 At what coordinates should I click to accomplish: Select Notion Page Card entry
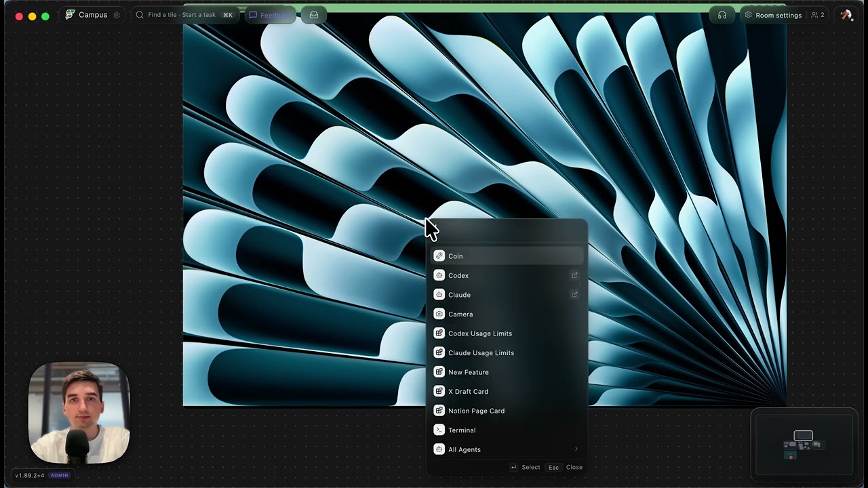point(507,411)
